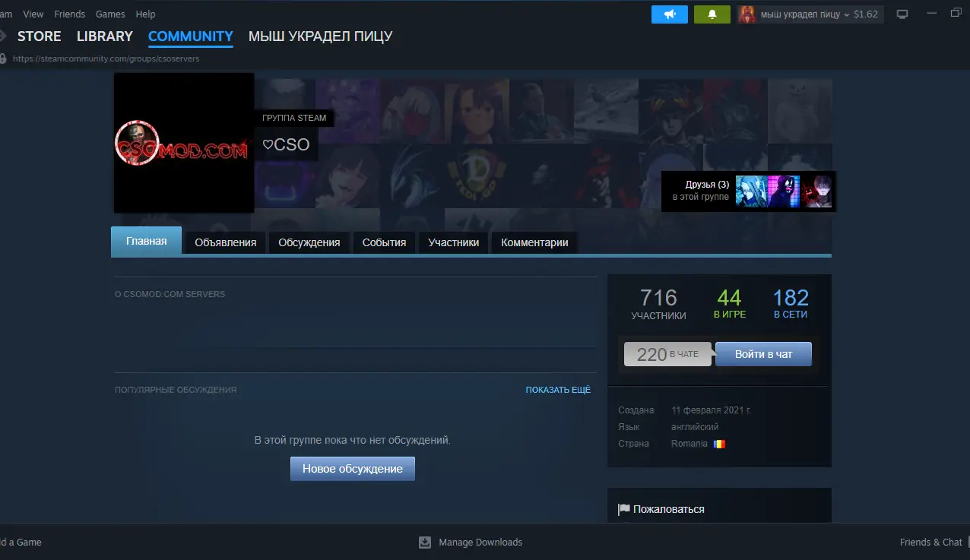Open the account dropdown мыш украдел пицу
This screenshot has width=970, height=560.
[805, 14]
